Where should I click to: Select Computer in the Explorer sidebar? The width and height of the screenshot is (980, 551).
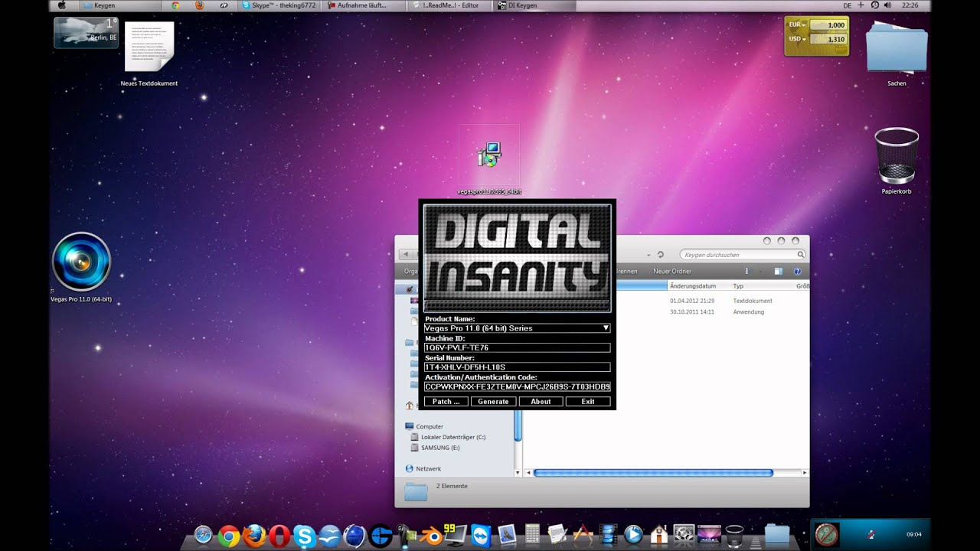[x=424, y=426]
